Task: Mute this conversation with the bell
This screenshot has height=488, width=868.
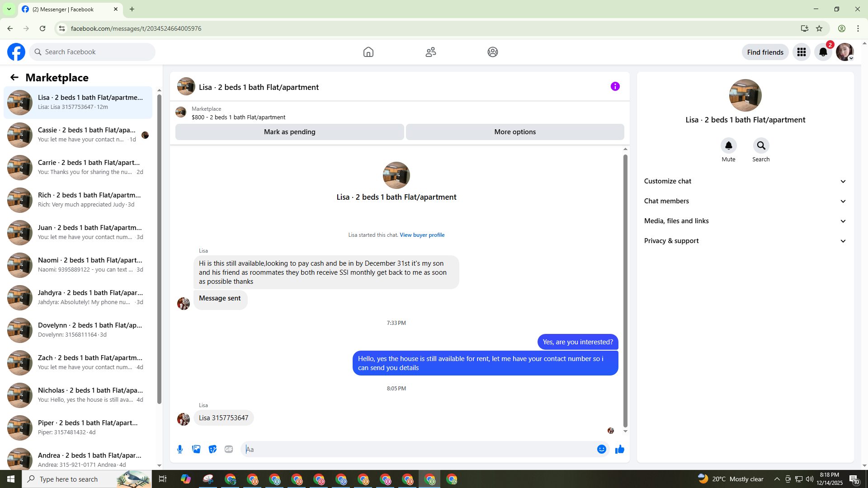Action: tap(728, 146)
